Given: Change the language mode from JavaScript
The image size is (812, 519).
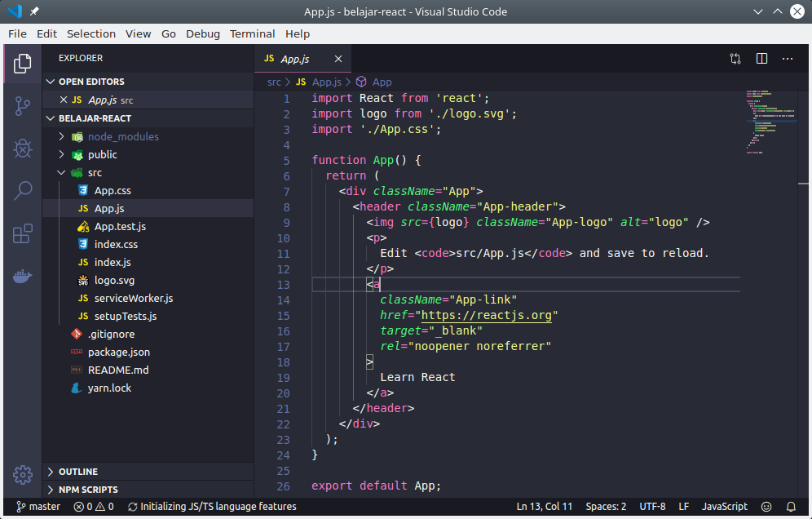Looking at the screenshot, I should pos(724,506).
